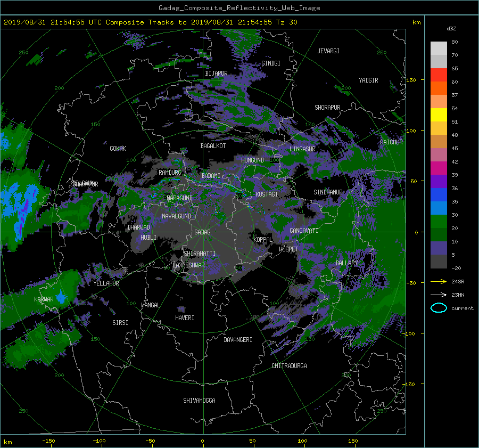479x448 pixels.
Task: Click the BADAMI city label
Action: click(x=211, y=176)
